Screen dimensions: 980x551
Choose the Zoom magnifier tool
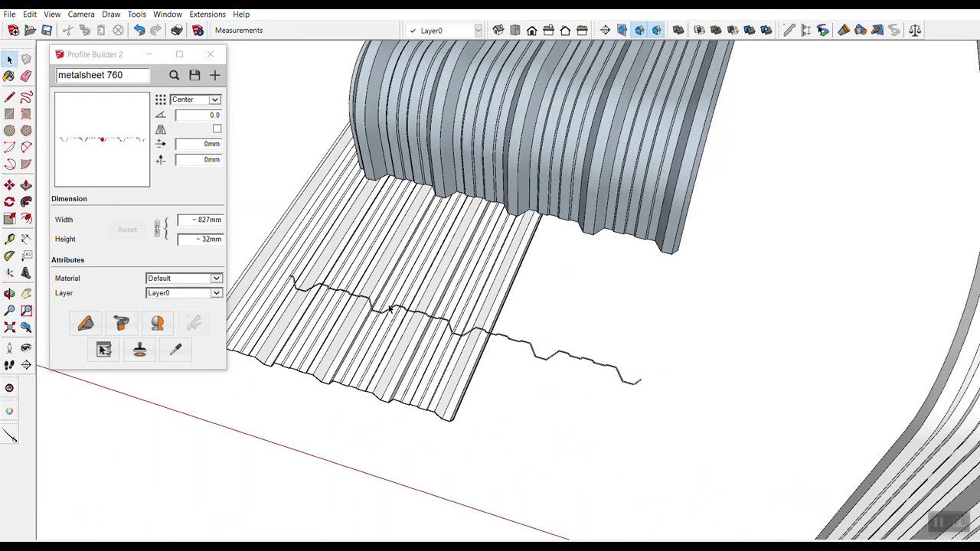[x=9, y=311]
